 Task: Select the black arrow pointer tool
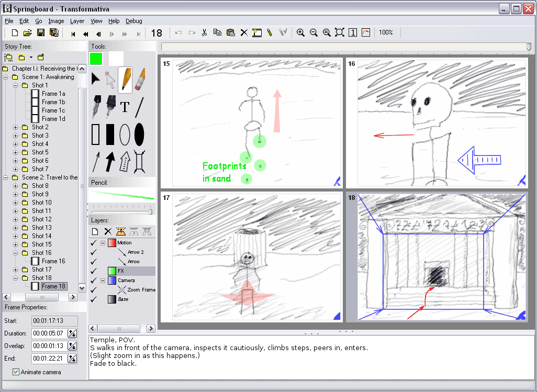95,79
